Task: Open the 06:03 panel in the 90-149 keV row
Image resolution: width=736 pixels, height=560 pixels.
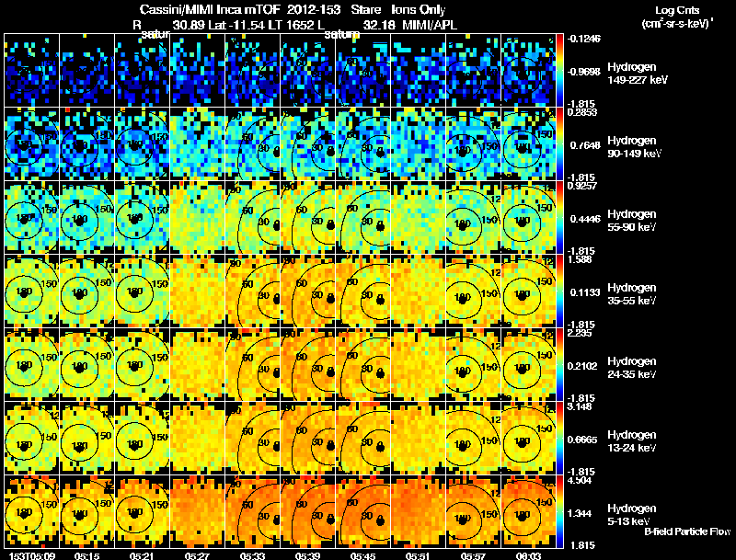Action: pos(528,144)
